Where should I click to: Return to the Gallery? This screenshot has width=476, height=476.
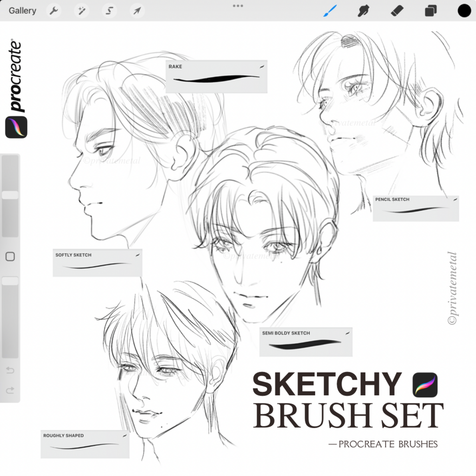click(x=22, y=10)
